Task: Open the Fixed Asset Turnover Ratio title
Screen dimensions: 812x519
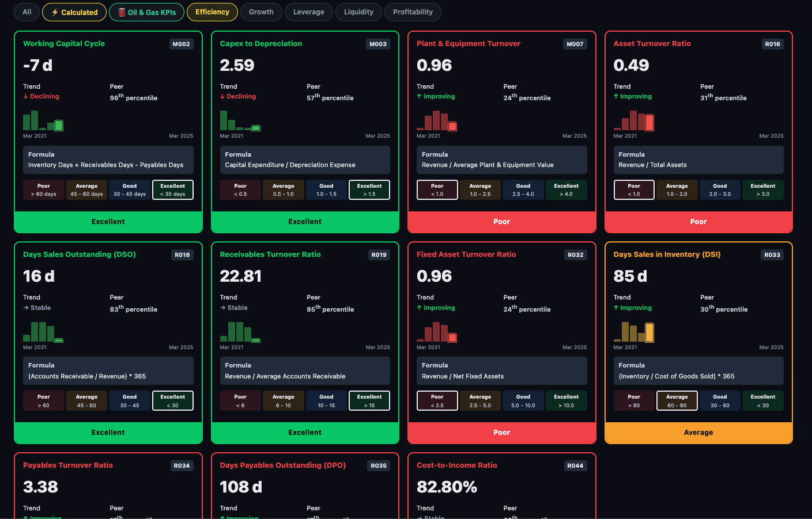Action: point(466,255)
